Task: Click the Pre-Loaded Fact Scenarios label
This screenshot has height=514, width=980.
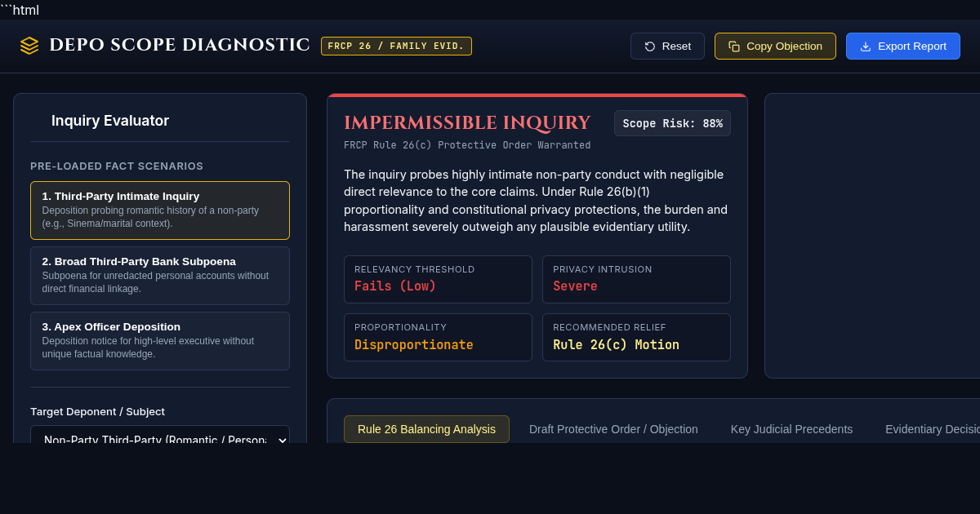Action: tap(117, 166)
